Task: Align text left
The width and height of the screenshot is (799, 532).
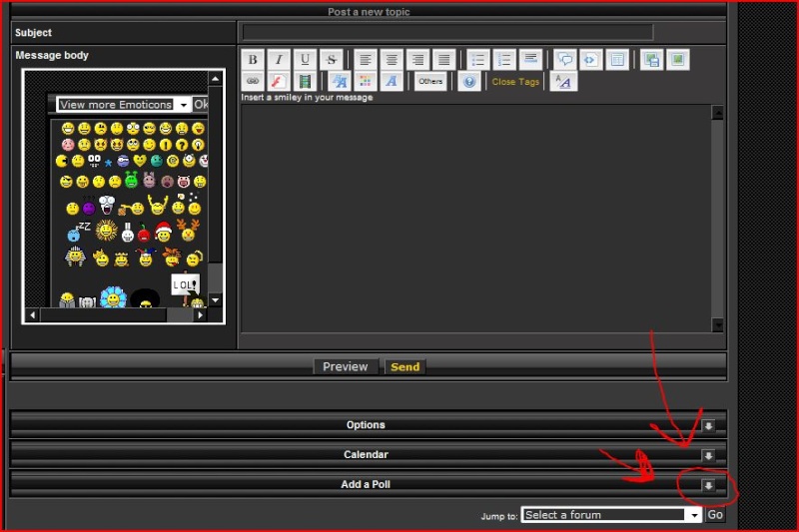Action: pos(366,60)
